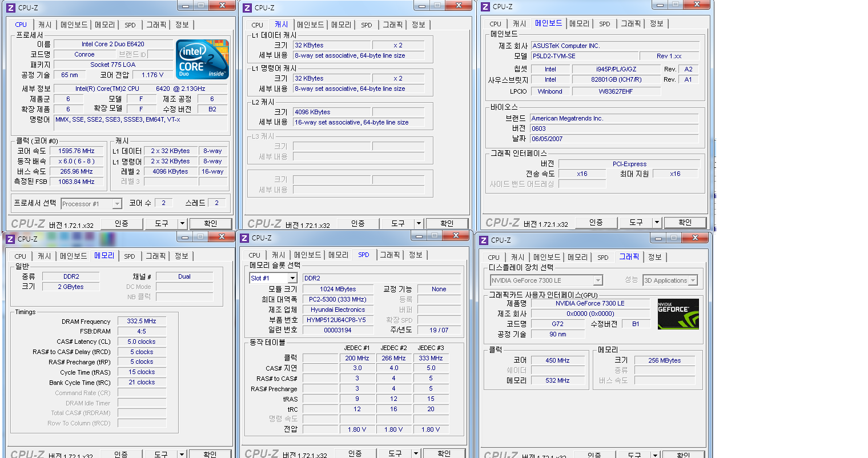
Task: Click the module manufacturer Hyundai Electronics
Action: (338, 310)
